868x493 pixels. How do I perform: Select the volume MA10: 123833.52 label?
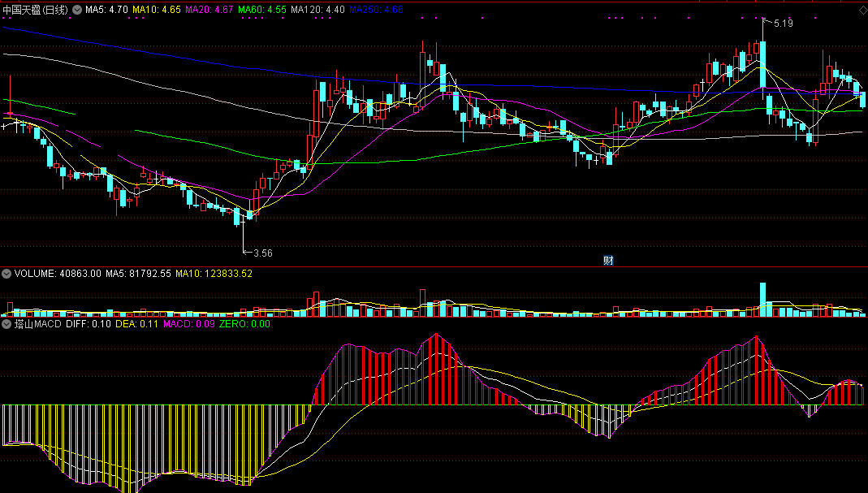pos(214,274)
